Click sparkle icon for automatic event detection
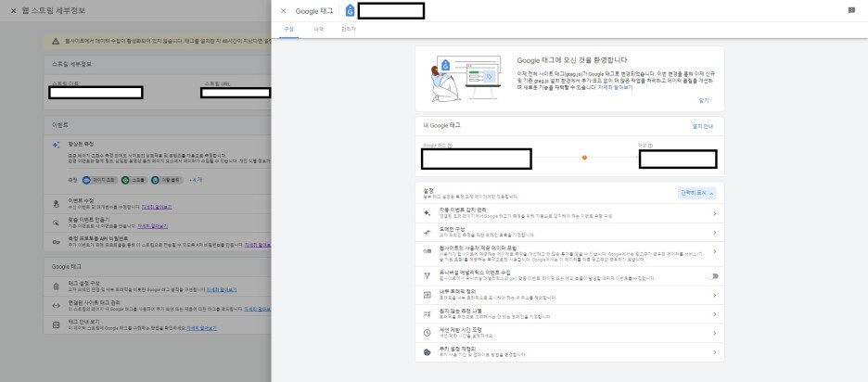 pyautogui.click(x=427, y=213)
